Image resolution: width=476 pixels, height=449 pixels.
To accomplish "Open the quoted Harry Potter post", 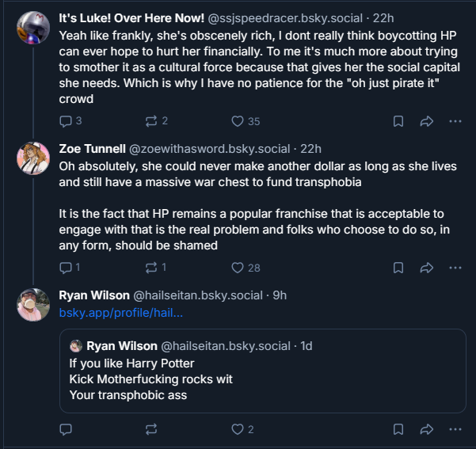I will (x=263, y=371).
